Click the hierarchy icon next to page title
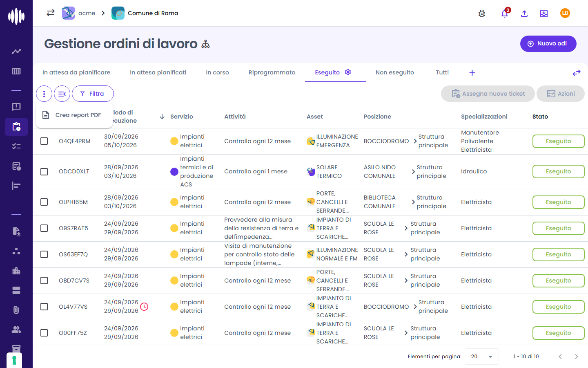Image resolution: width=588 pixels, height=368 pixels. [x=206, y=44]
